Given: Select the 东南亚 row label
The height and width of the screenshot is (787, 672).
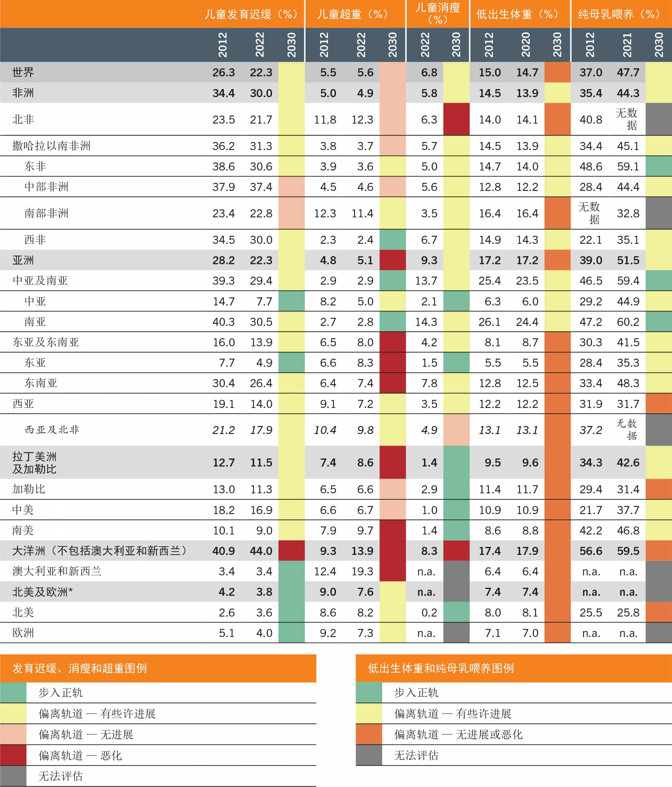Looking at the screenshot, I should 40,383.
